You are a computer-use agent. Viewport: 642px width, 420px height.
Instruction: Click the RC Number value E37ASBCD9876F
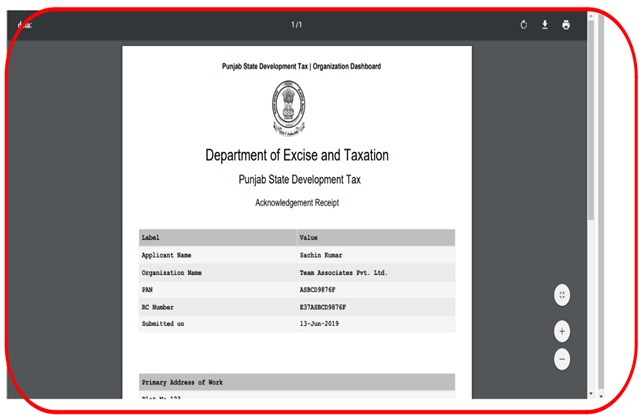[329, 307]
